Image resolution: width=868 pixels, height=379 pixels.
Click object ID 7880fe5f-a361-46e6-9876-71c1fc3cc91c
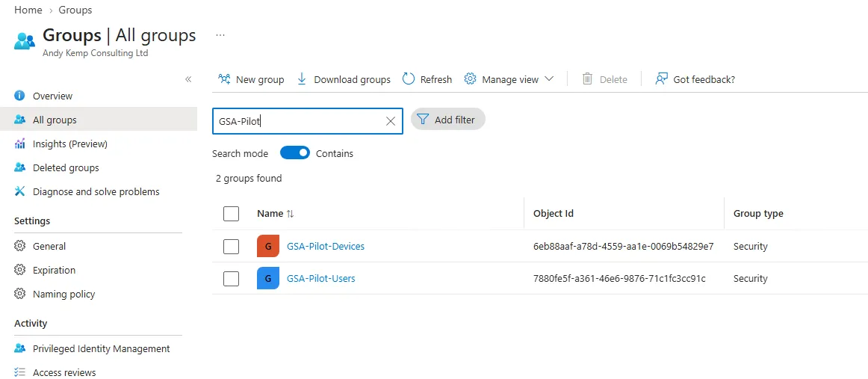click(619, 278)
